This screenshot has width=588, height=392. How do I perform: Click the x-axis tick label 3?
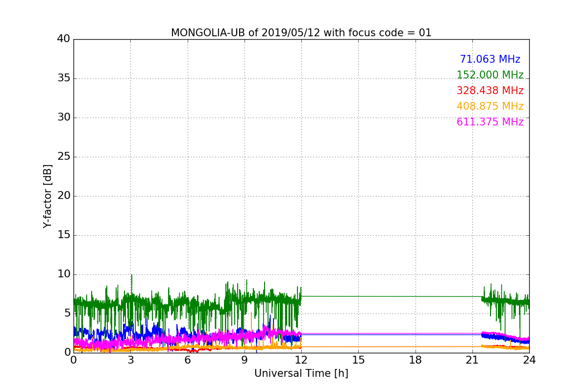coord(130,360)
